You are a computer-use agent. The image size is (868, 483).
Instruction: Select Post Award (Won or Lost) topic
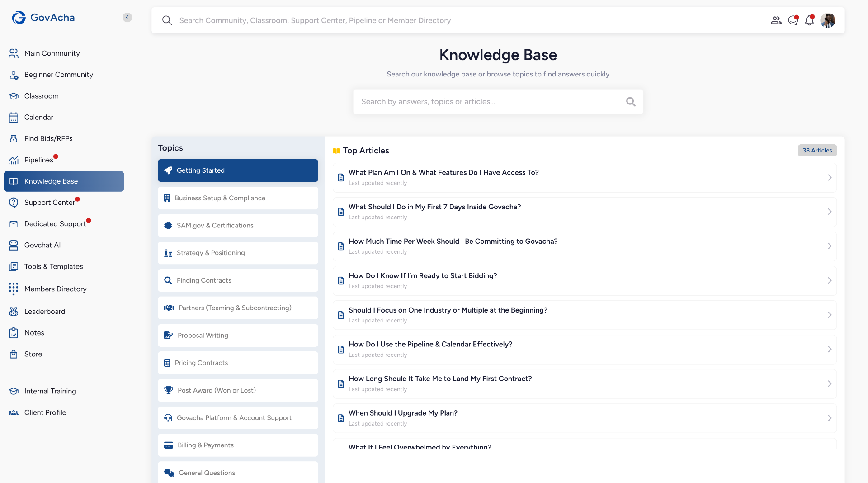click(238, 390)
